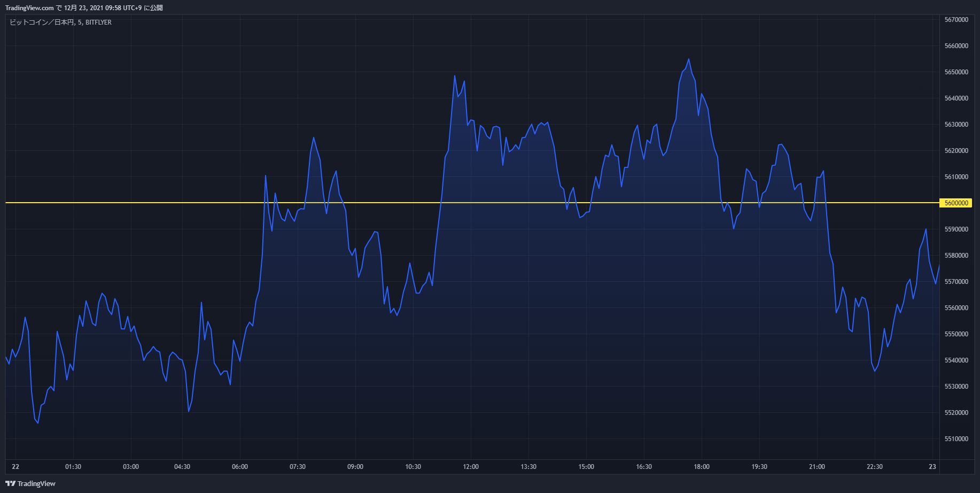
Task: Click the 06:00 time axis label
Action: (240, 467)
